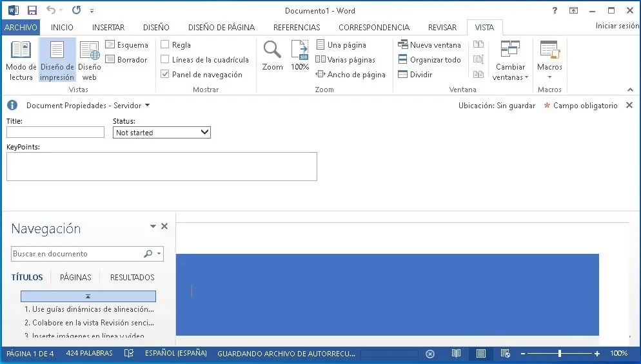This screenshot has width=641, height=364.
Task: Open search options dropdown arrow
Action: click(159, 254)
